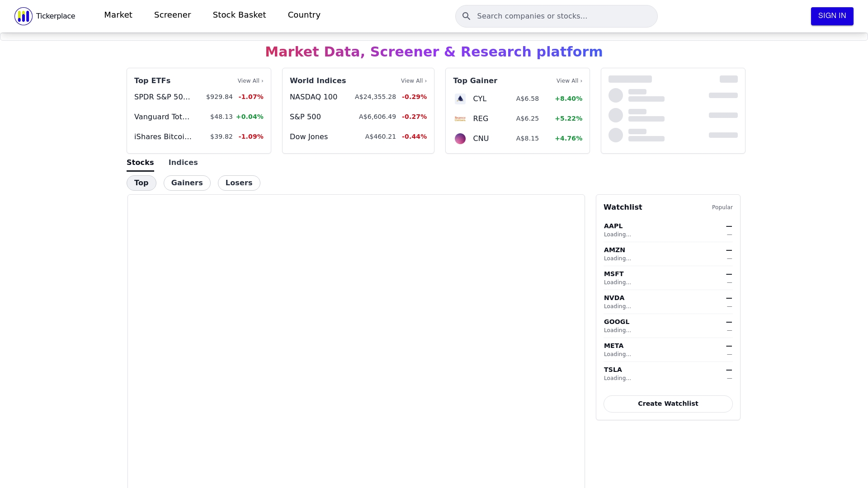Expand World Indices via View All
The image size is (868, 488).
click(413, 81)
